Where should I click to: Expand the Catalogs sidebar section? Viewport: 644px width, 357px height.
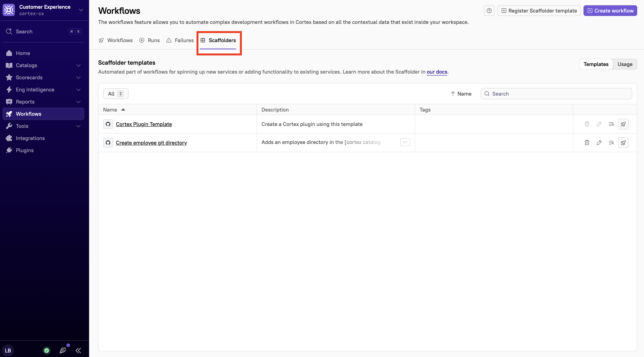point(78,65)
